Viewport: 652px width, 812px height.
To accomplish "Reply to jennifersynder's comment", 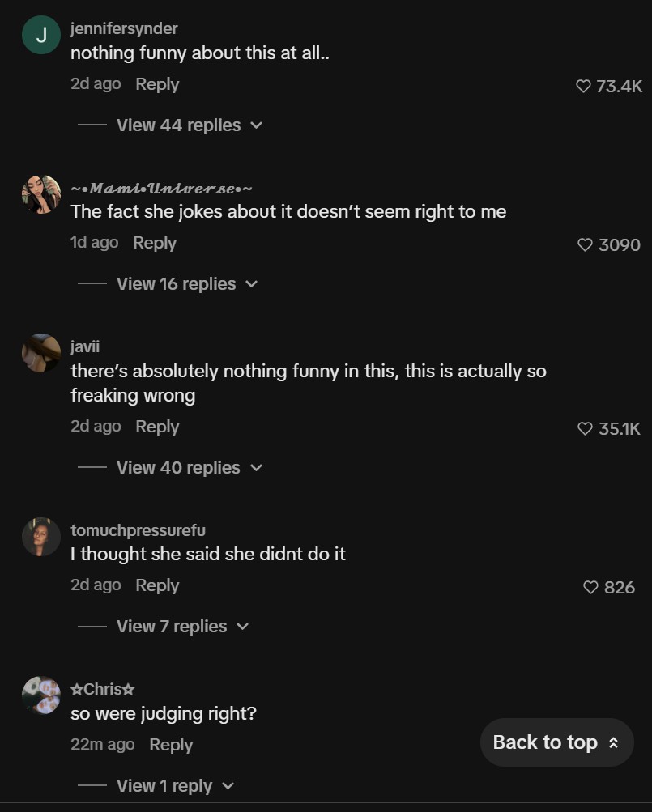I will (x=157, y=84).
